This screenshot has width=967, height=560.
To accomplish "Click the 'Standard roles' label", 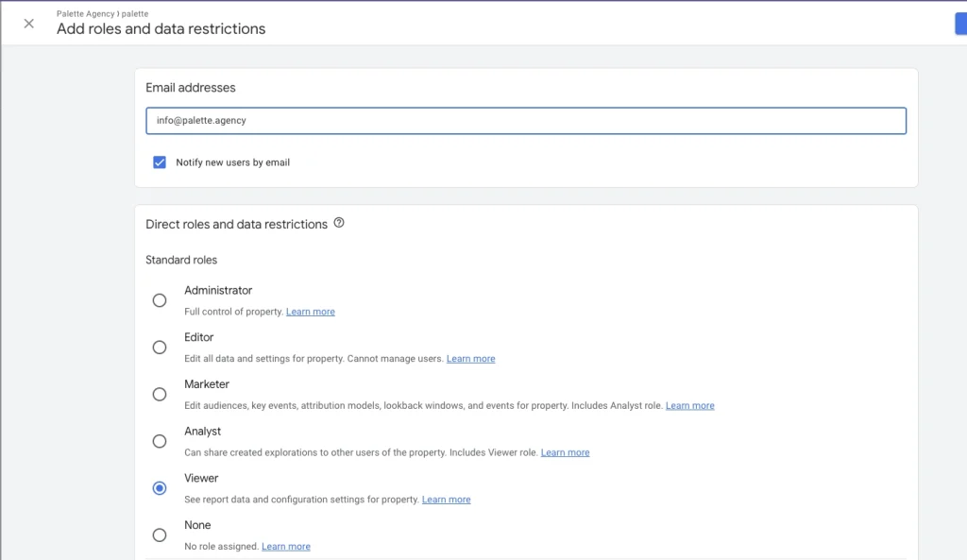I will click(x=181, y=261).
